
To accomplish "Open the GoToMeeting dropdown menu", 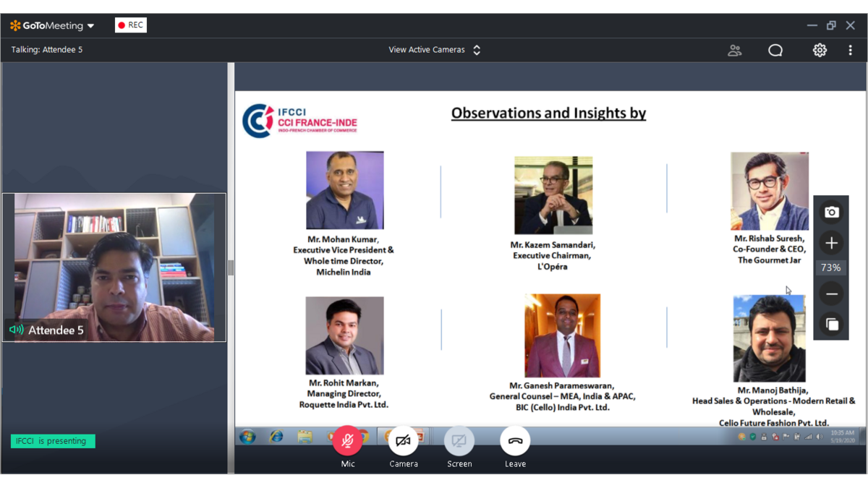I will pos(53,25).
